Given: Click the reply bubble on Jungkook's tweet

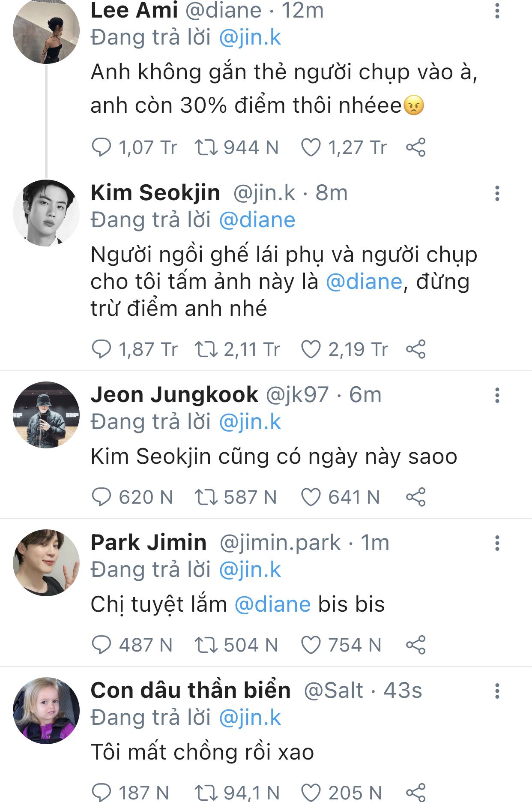Looking at the screenshot, I should point(102,497).
